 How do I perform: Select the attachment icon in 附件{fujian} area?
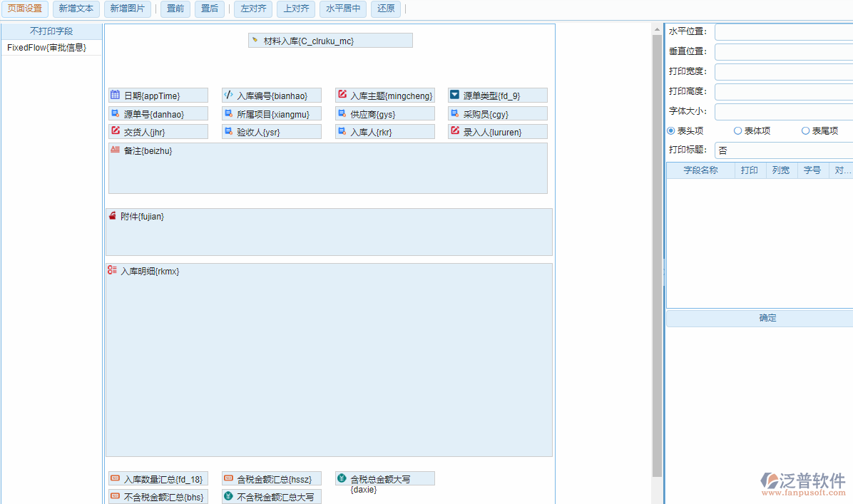tap(112, 215)
